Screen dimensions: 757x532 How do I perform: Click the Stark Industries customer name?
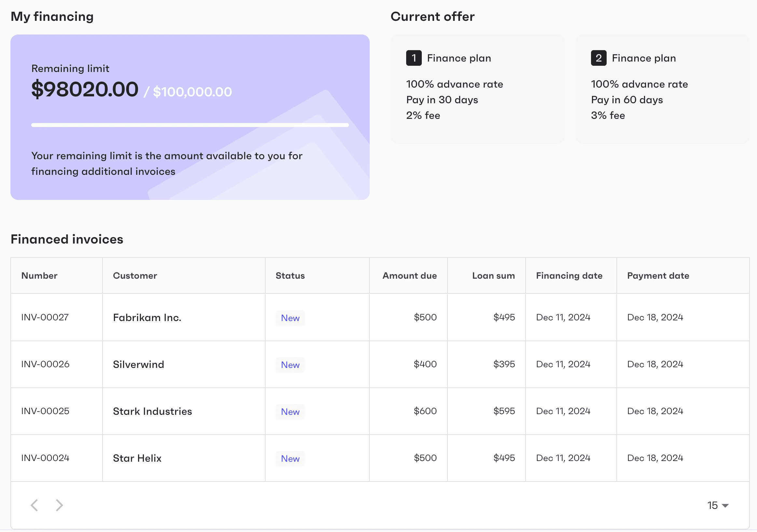click(x=152, y=411)
